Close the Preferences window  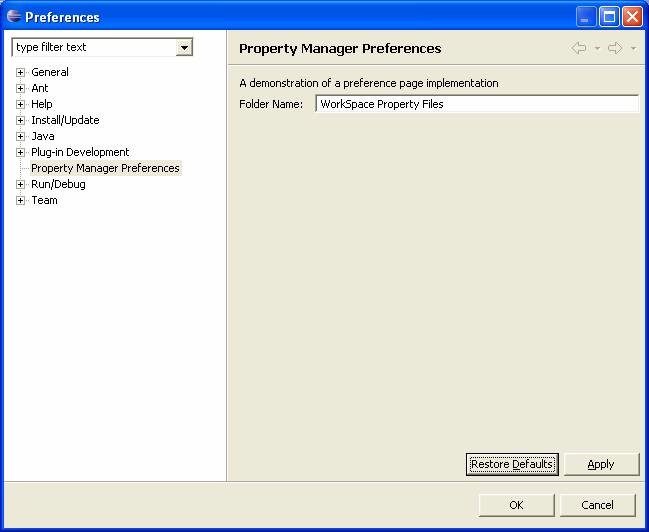pos(632,17)
